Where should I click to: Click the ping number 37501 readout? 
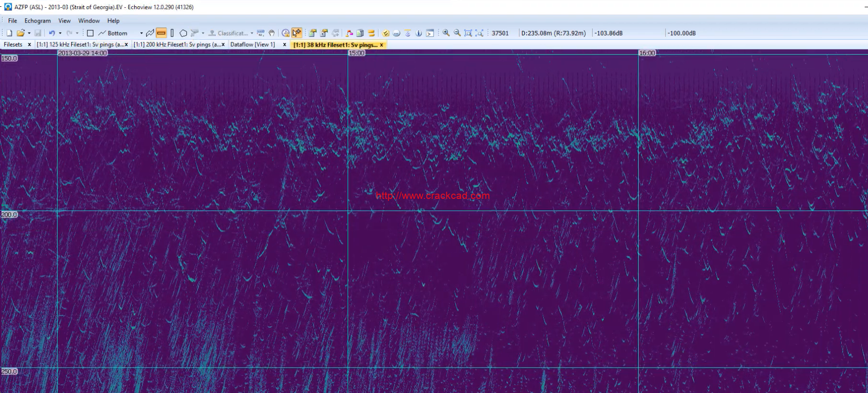[x=500, y=33]
